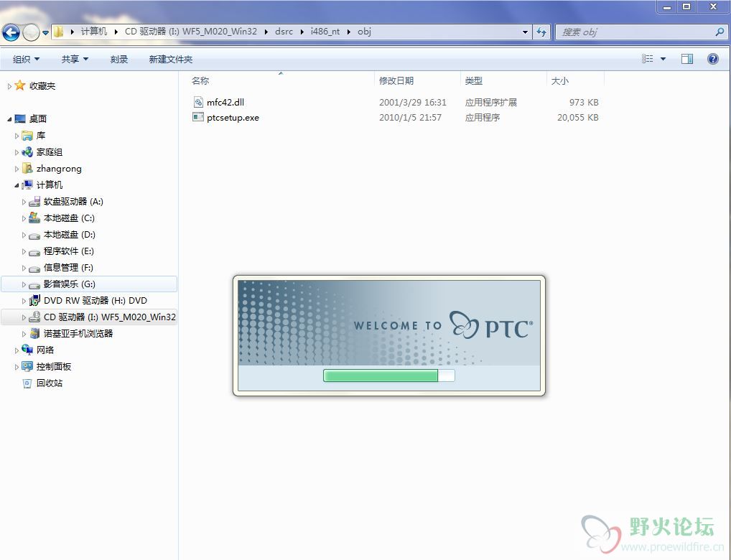
Task: Open the recent locations dropdown arrow
Action: (45, 32)
